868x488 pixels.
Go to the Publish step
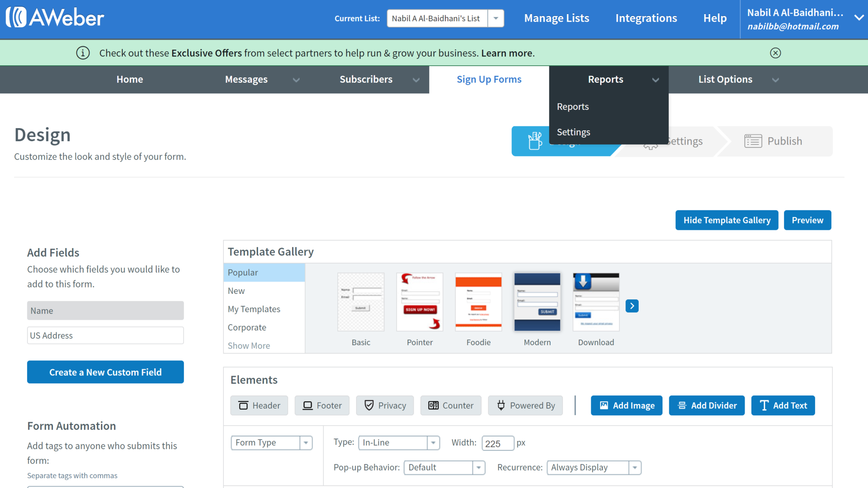[x=775, y=141]
